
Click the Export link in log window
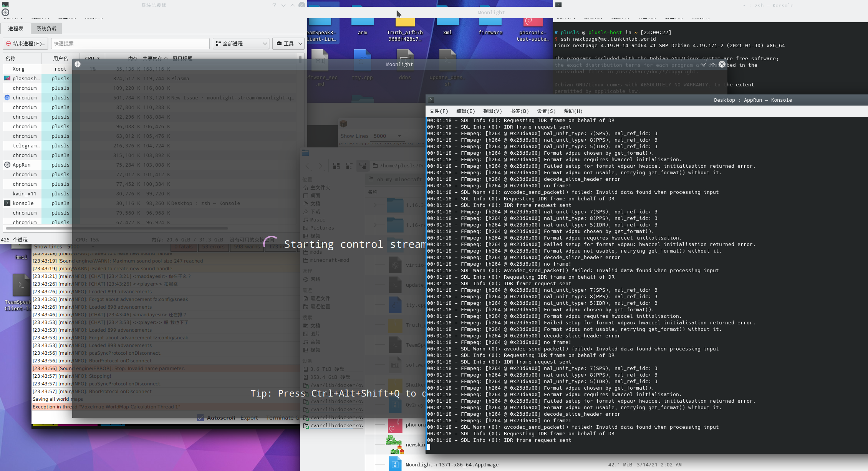(x=249, y=418)
